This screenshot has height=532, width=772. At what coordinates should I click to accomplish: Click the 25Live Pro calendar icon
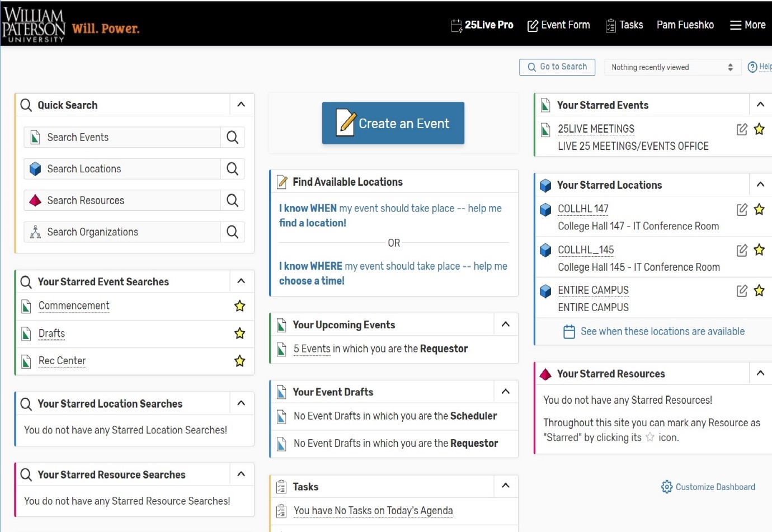coord(456,25)
